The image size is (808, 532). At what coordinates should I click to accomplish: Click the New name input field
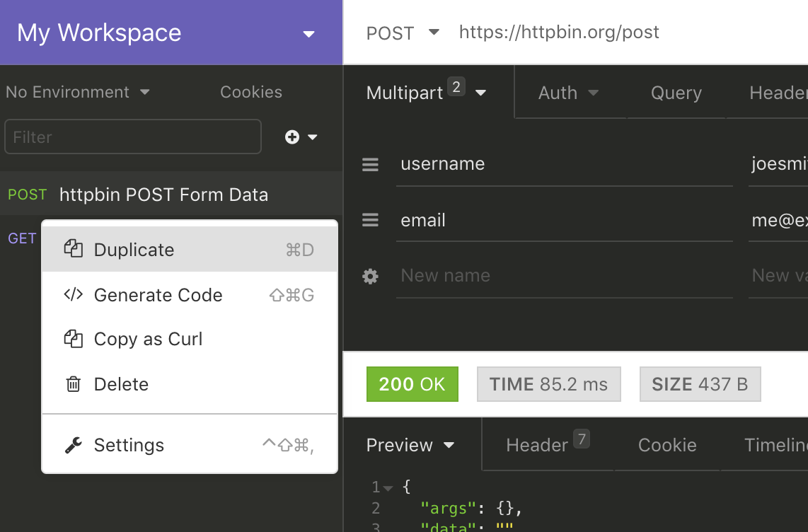point(565,276)
